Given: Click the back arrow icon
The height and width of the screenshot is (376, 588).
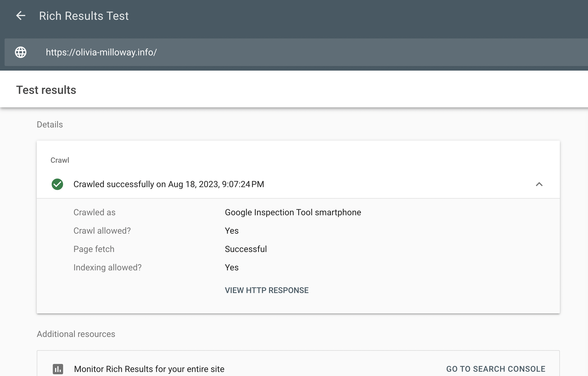Looking at the screenshot, I should [x=21, y=16].
